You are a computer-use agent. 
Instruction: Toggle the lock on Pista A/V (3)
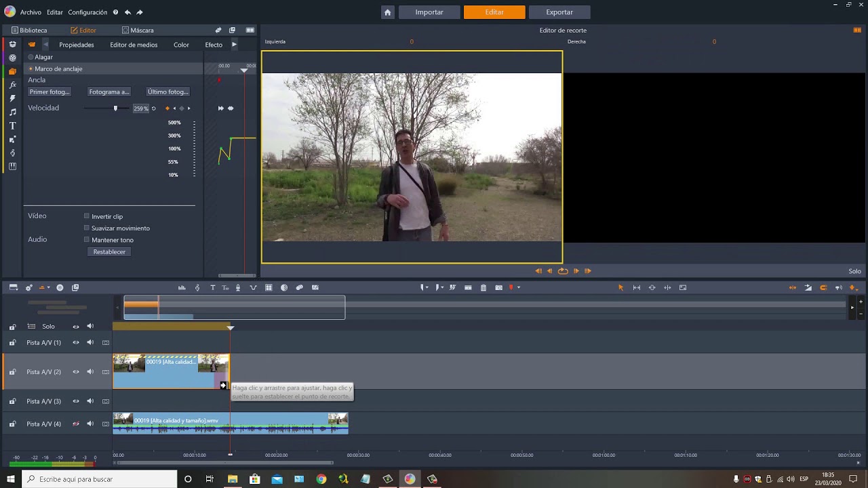[12, 401]
